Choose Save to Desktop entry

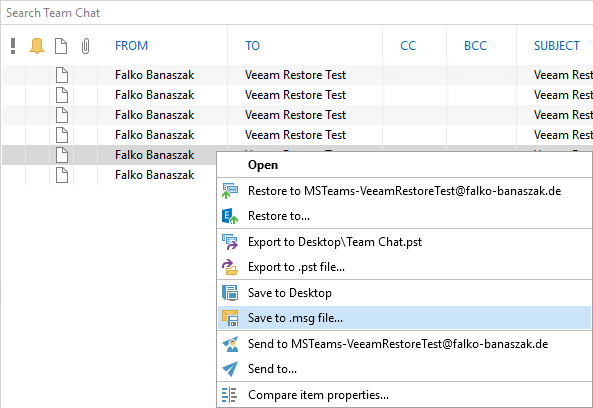[x=404, y=293]
